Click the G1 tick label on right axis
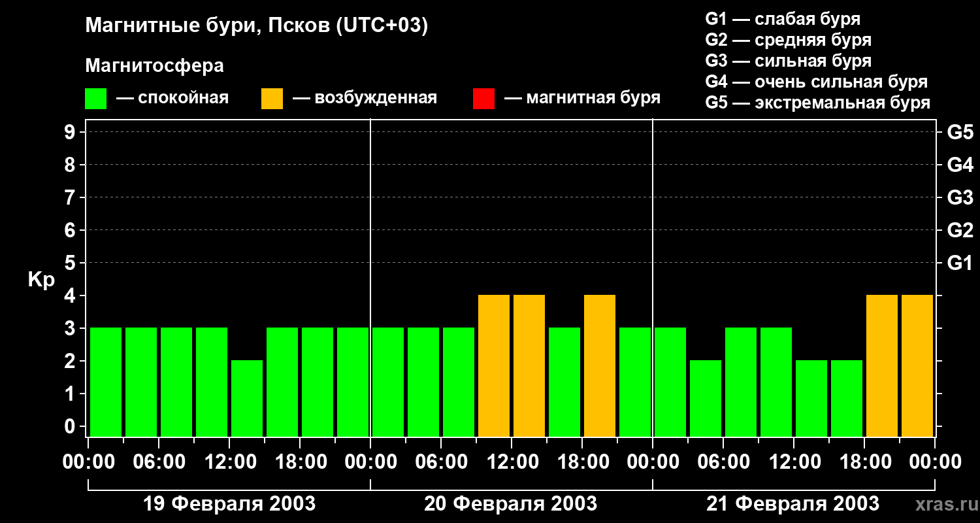 pos(960,263)
